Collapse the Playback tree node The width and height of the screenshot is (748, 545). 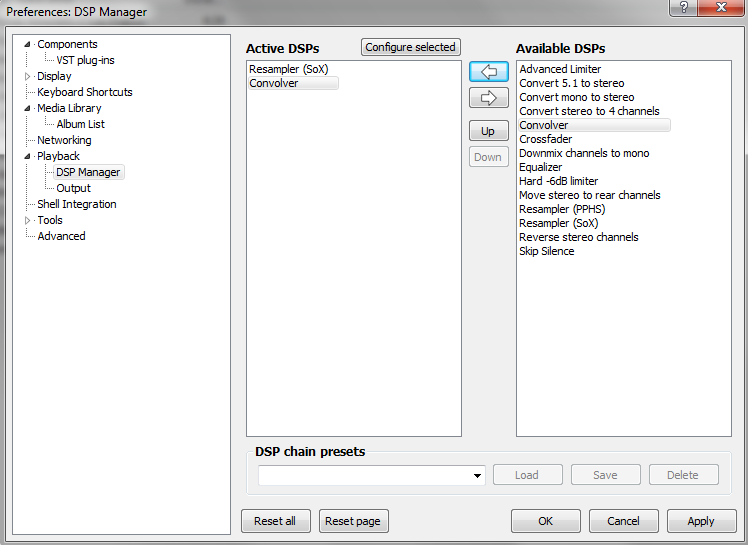click(27, 156)
